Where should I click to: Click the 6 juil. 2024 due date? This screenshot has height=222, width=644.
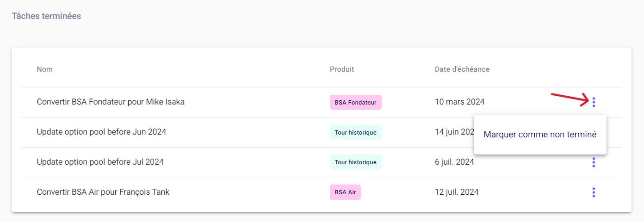pyautogui.click(x=454, y=162)
